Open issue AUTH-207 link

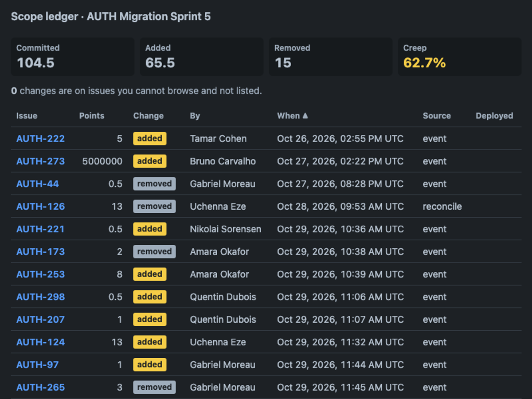(40, 320)
